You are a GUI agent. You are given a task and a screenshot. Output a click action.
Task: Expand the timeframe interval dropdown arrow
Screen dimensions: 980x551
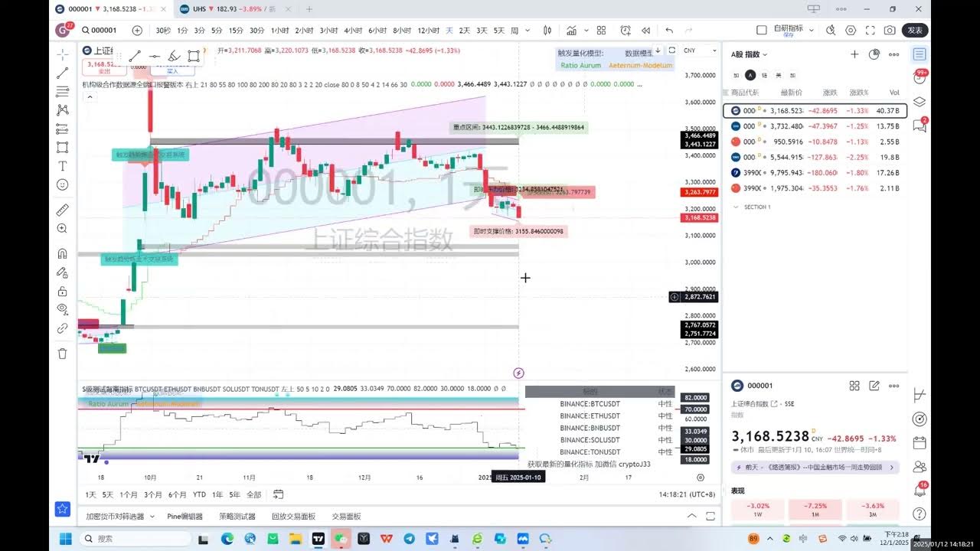pyautogui.click(x=529, y=31)
